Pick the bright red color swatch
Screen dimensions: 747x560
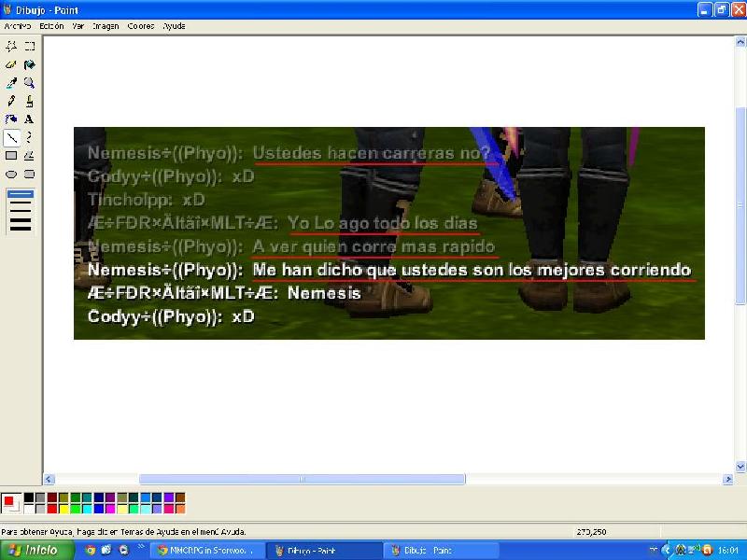52,509
